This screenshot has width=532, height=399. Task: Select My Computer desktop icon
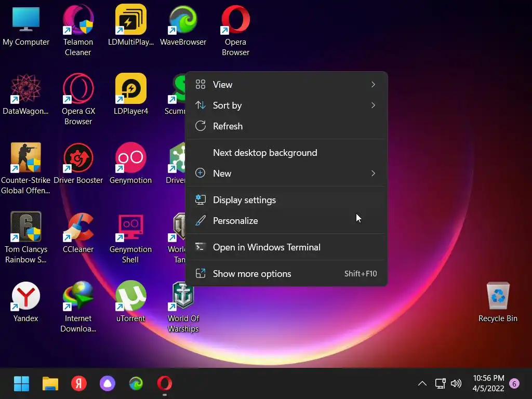[x=26, y=26]
